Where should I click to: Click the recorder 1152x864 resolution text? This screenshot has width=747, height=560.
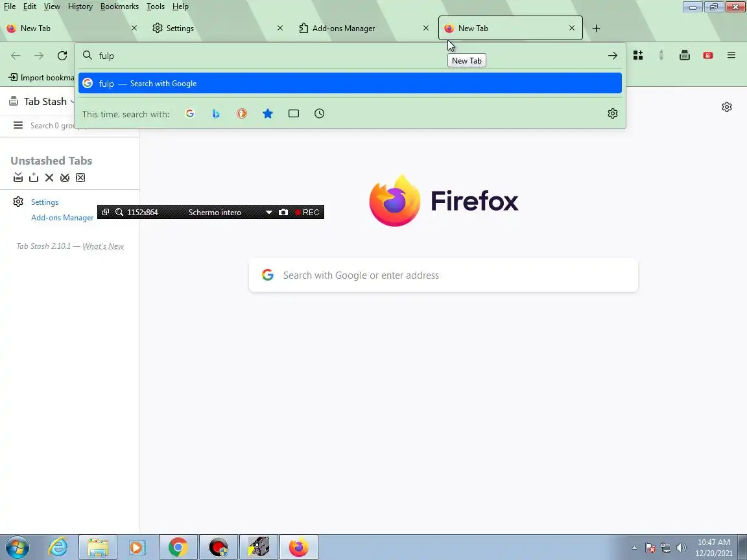click(143, 213)
